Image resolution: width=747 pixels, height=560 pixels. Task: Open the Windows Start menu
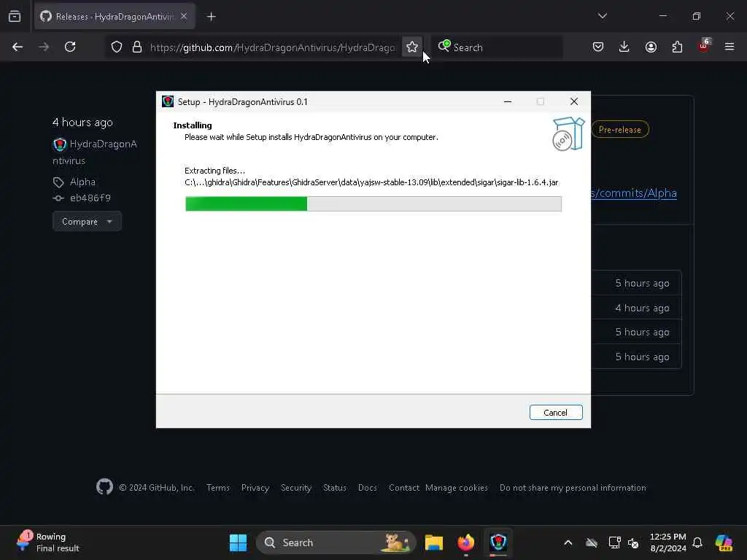coord(239,542)
